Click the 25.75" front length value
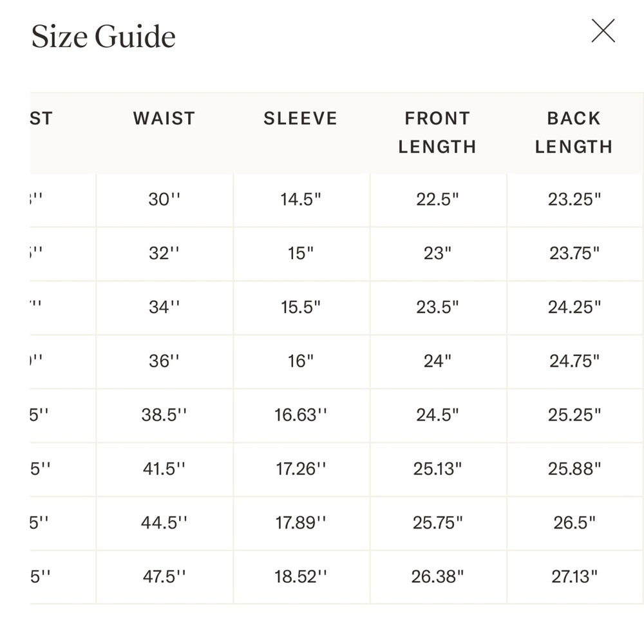644x644 pixels. pyautogui.click(x=437, y=523)
